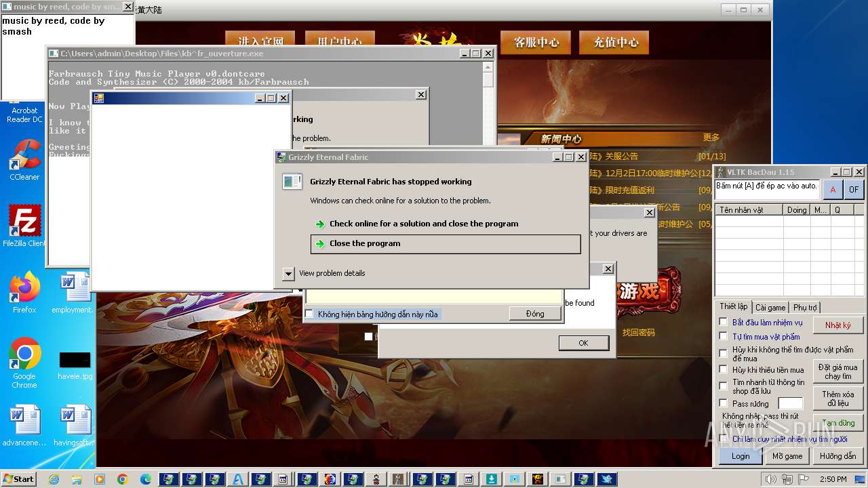Open Windows Media Player taskbar icon
Image resolution: width=868 pixels, height=488 pixels.
(x=100, y=479)
